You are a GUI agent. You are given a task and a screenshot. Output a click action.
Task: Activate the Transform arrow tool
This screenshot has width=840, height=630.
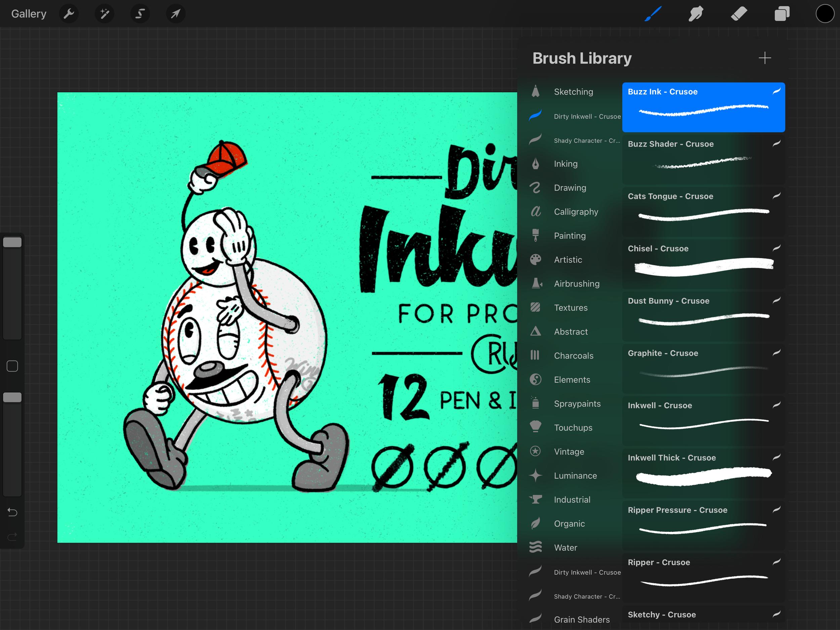pos(175,14)
